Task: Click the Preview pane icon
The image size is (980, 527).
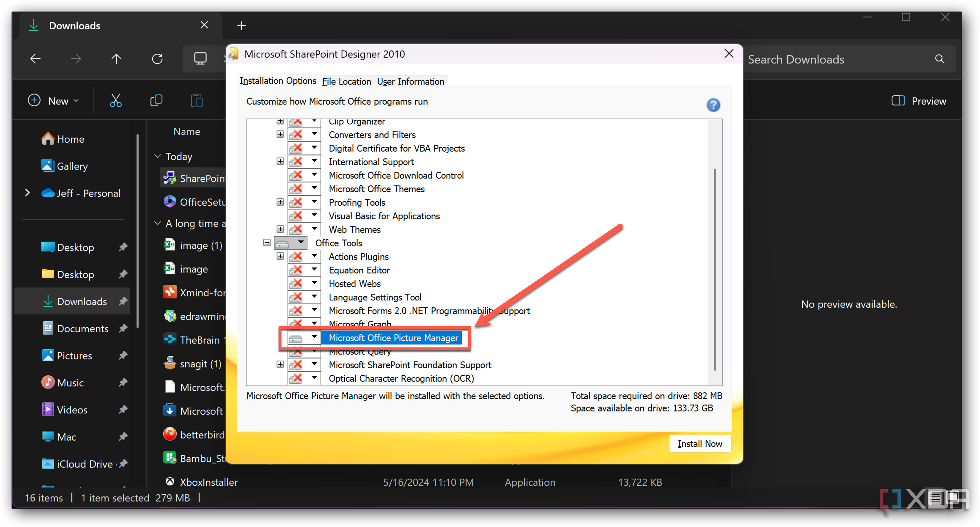Action: tap(898, 100)
